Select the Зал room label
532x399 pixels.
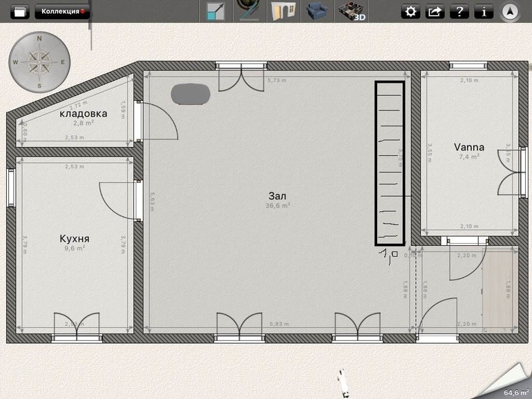click(277, 197)
